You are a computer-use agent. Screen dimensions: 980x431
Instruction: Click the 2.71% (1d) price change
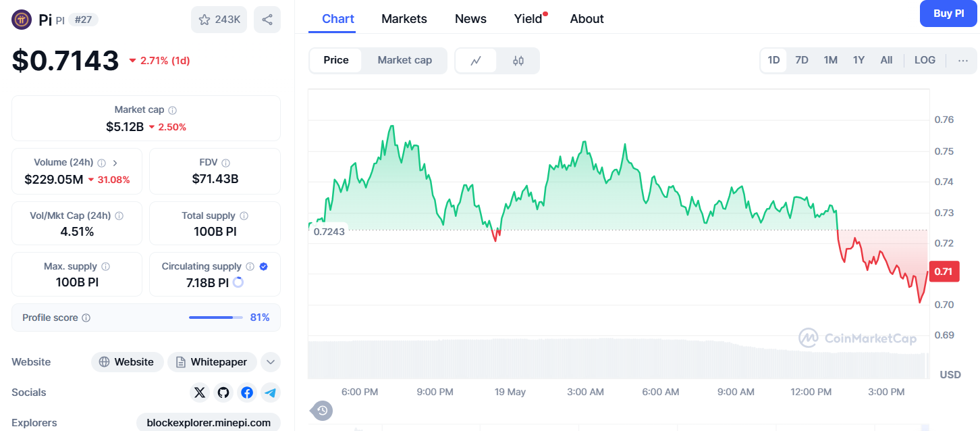tap(159, 61)
